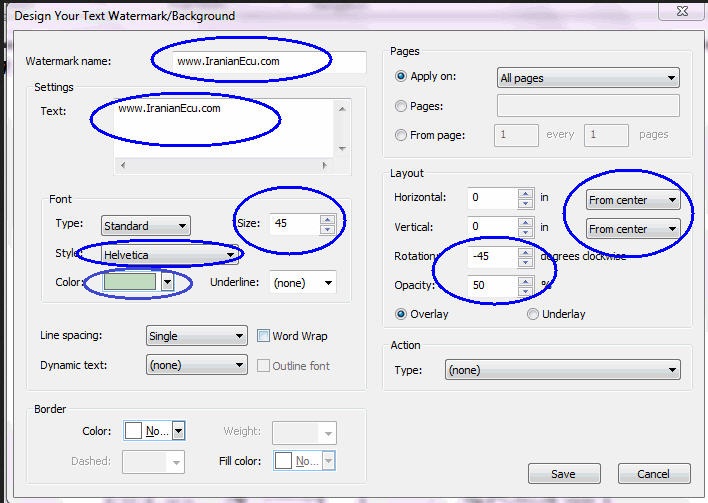The width and height of the screenshot is (708, 503).
Task: Click the Horizontal offset field
Action: tap(492, 198)
